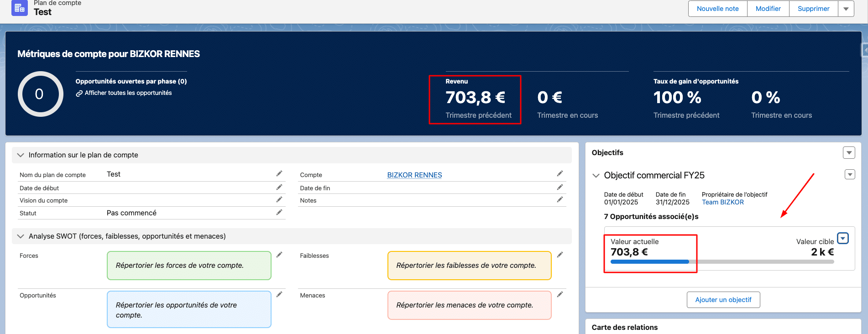The height and width of the screenshot is (334, 868).
Task: Collapse Information sur le plan de compte section
Action: 21,155
